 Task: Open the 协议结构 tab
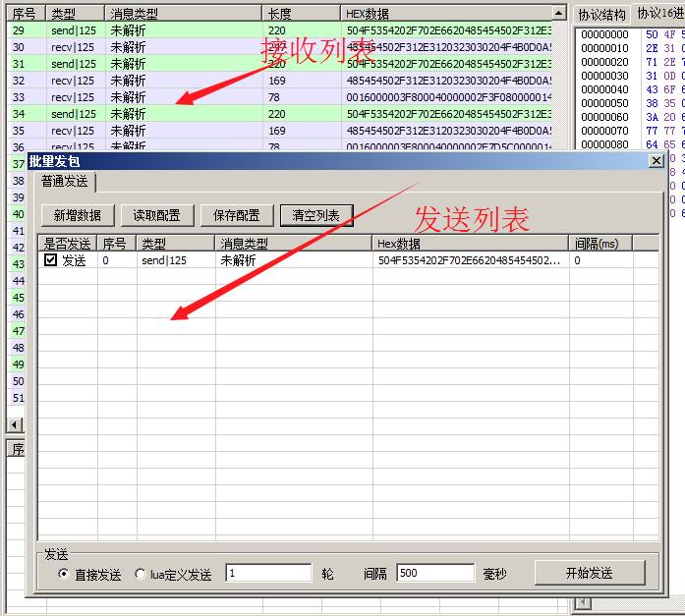click(601, 15)
